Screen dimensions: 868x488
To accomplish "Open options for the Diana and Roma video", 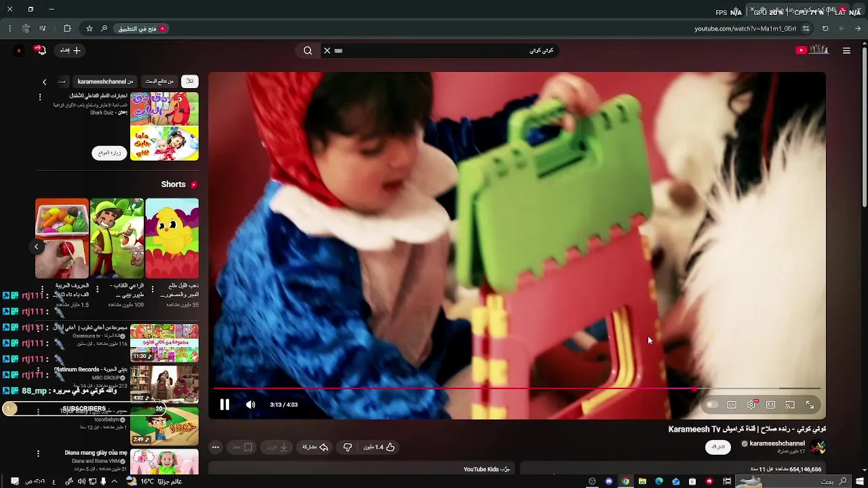I will tap(38, 453).
